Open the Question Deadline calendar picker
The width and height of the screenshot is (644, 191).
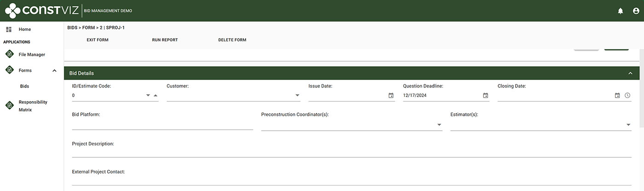(485, 96)
